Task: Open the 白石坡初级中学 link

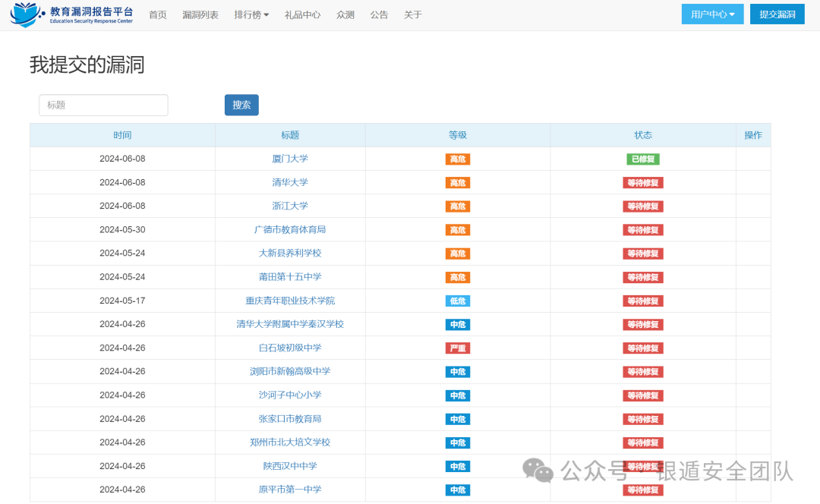Action: point(290,348)
